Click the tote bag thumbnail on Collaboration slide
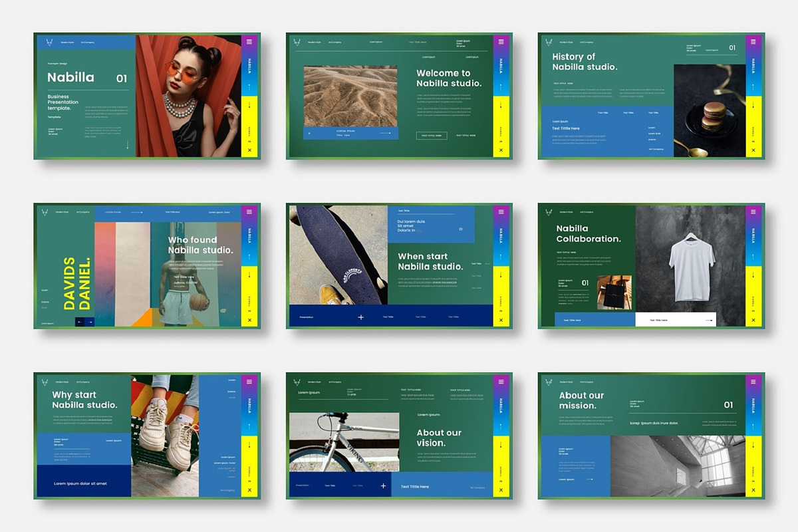Image resolution: width=798 pixels, height=532 pixels. pos(613,293)
